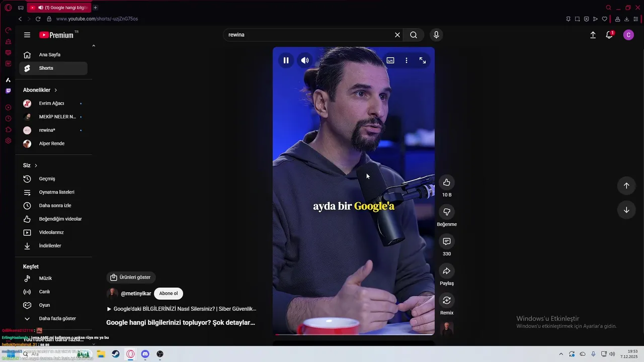Open Discord from the taskbar

coord(145,354)
